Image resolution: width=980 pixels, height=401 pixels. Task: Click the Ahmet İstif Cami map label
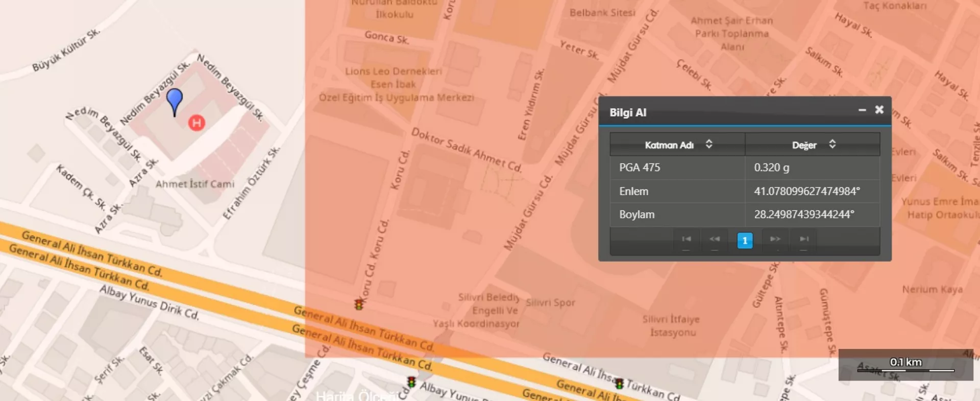point(195,184)
